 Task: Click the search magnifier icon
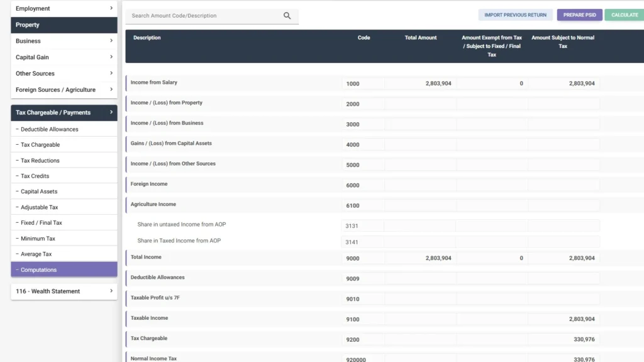point(287,16)
